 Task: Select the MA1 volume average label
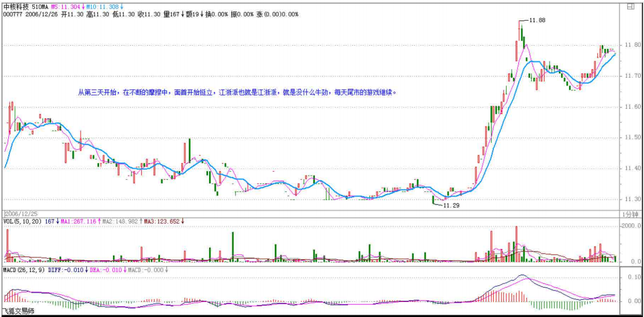[x=79, y=221]
